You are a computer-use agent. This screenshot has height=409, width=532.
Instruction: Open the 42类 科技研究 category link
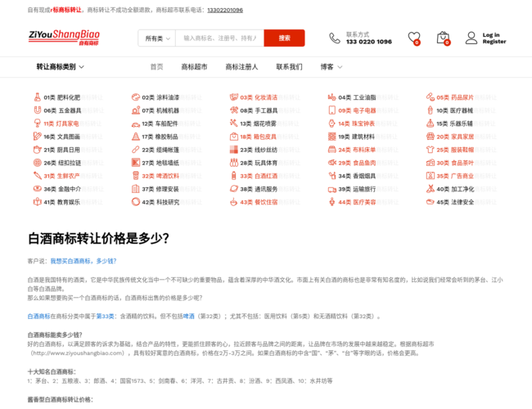[x=160, y=202]
